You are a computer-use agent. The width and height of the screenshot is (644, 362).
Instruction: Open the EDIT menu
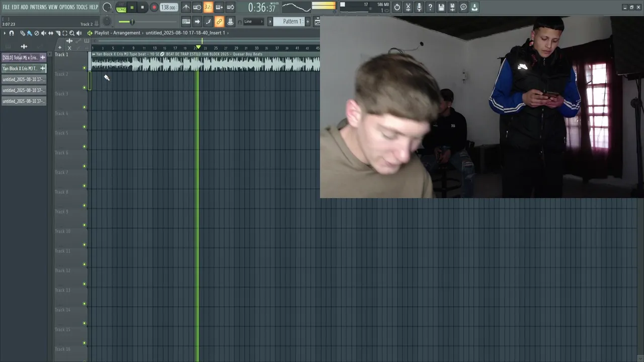[16, 7]
